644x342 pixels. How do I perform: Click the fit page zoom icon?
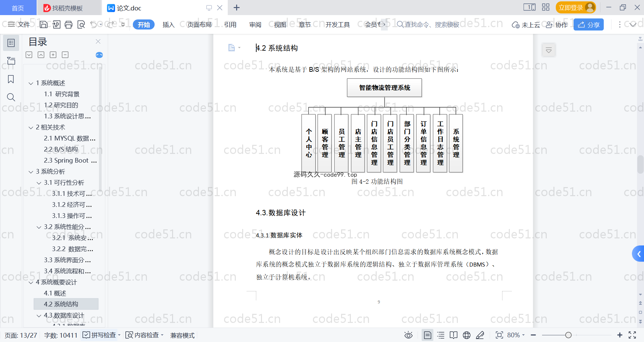point(499,335)
